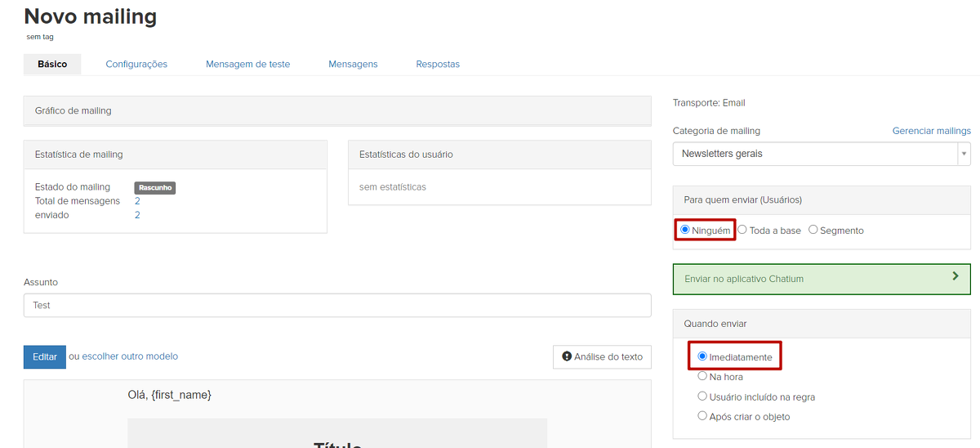Click the Assunto subject input field
Image resolution: width=980 pixels, height=448 pixels.
(337, 305)
